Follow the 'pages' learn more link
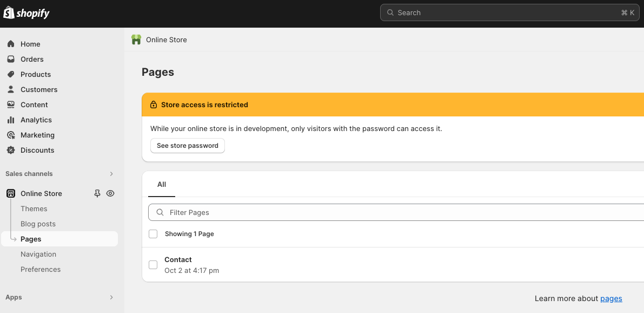 pos(611,298)
